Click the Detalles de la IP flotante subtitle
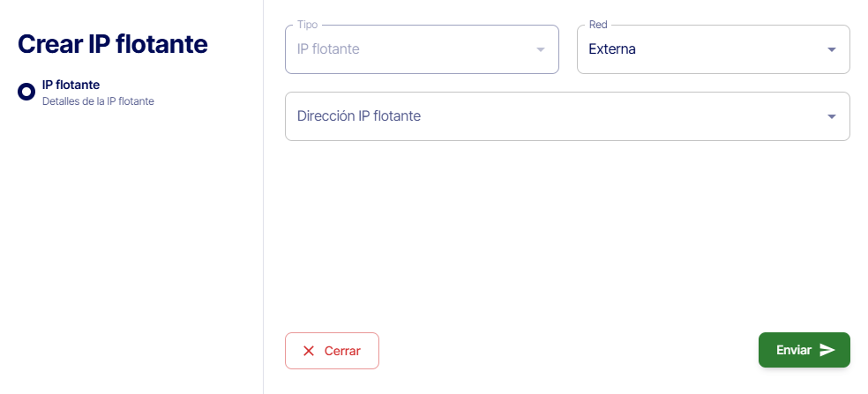Screen dimensions: 868x394 tap(98, 101)
